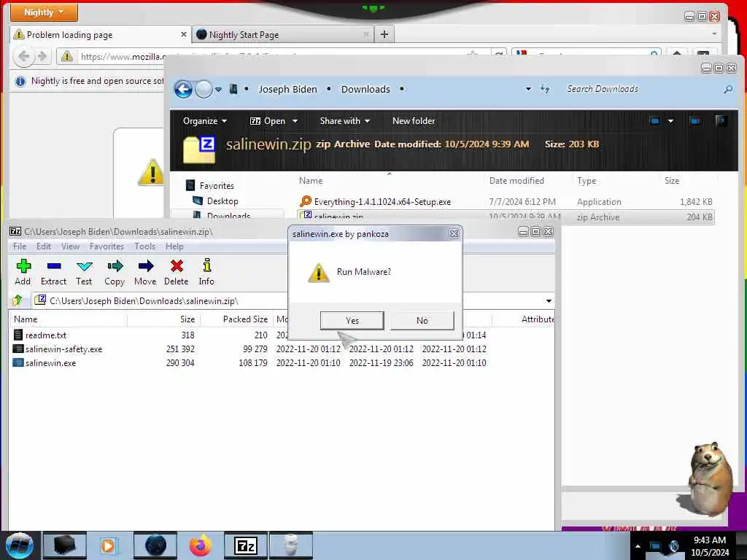Expand the Open button dropdown arrow

click(x=295, y=121)
